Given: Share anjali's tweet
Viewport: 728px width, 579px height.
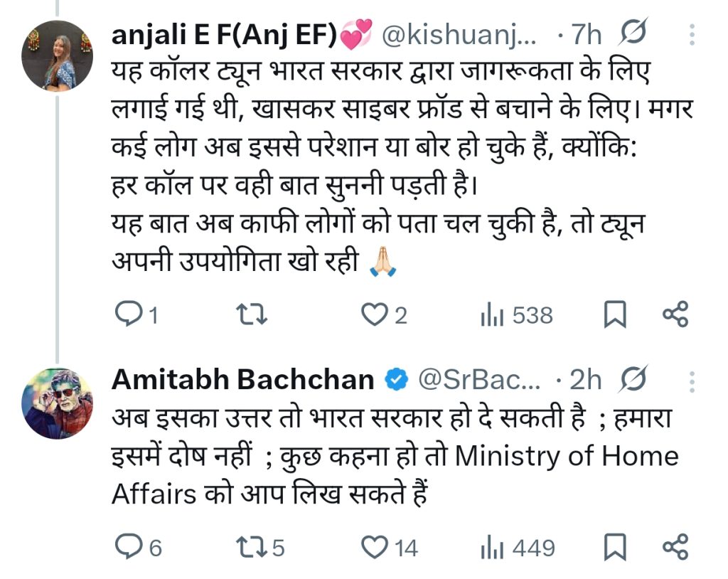Looking at the screenshot, I should pos(675,314).
